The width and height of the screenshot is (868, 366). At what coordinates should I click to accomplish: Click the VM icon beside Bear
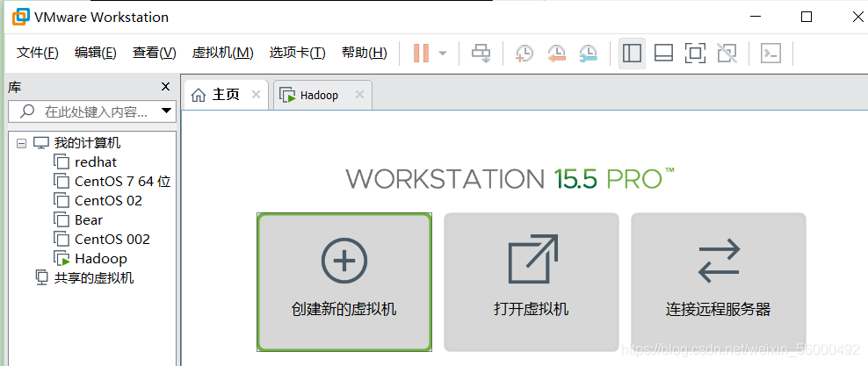click(61, 220)
